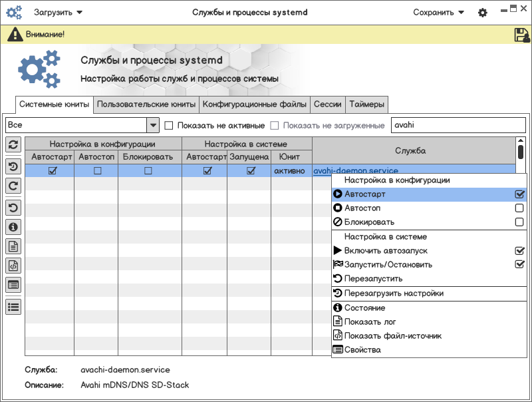
Task: Click the refresh list icon in left sidebar
Action: point(13,144)
